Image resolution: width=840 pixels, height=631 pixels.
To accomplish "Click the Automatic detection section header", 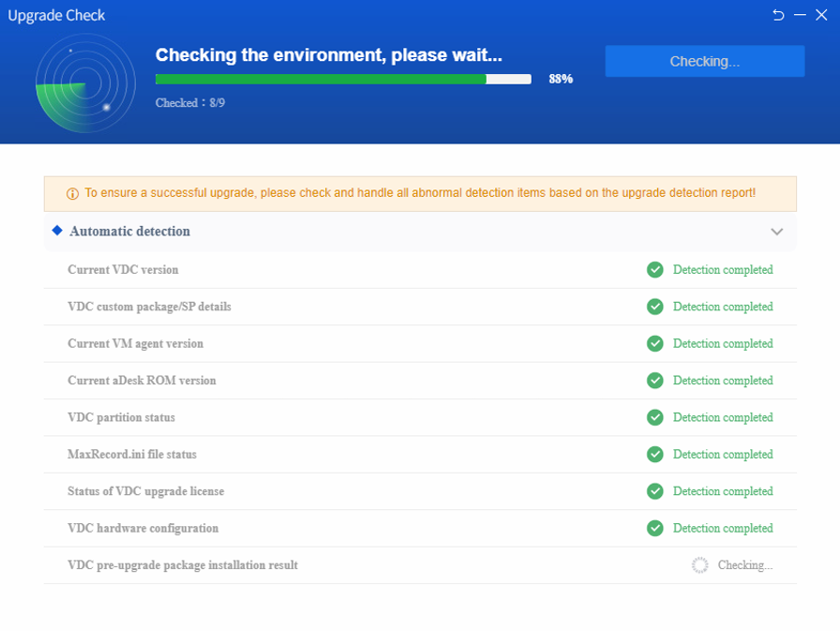I will click(420, 232).
